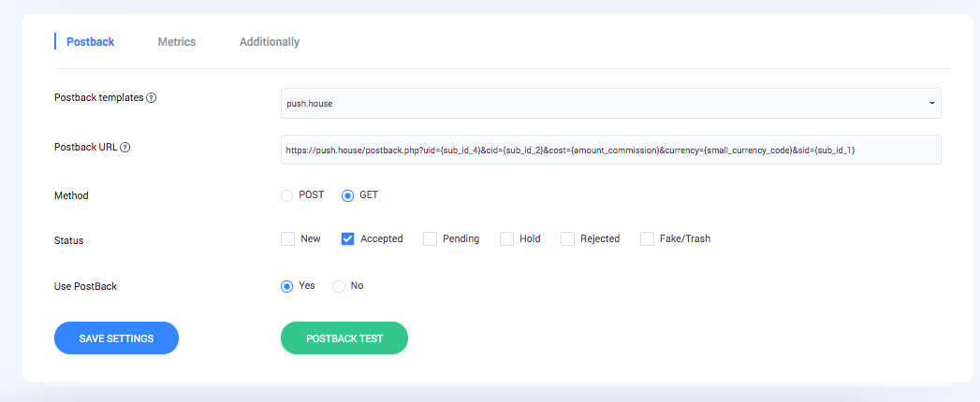980x402 pixels.
Task: Enable the Rejected status checkbox
Action: pyautogui.click(x=568, y=239)
